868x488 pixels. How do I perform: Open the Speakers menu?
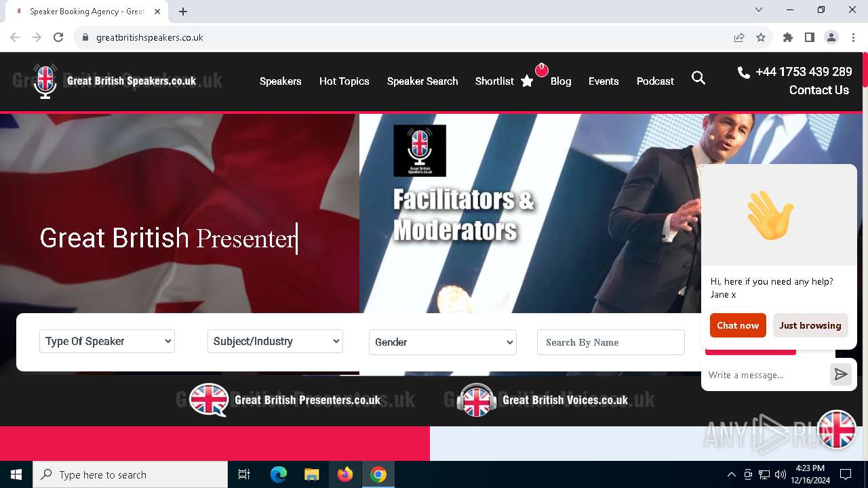pyautogui.click(x=281, y=81)
